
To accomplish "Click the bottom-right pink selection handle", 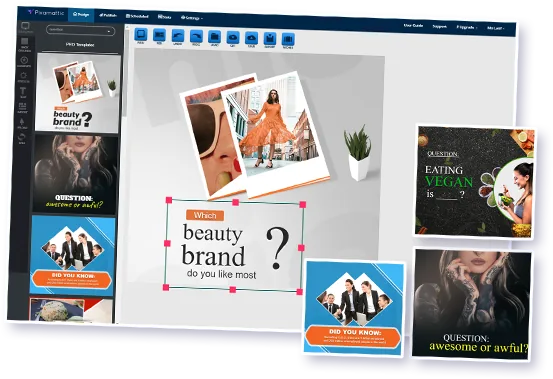I will tap(299, 292).
